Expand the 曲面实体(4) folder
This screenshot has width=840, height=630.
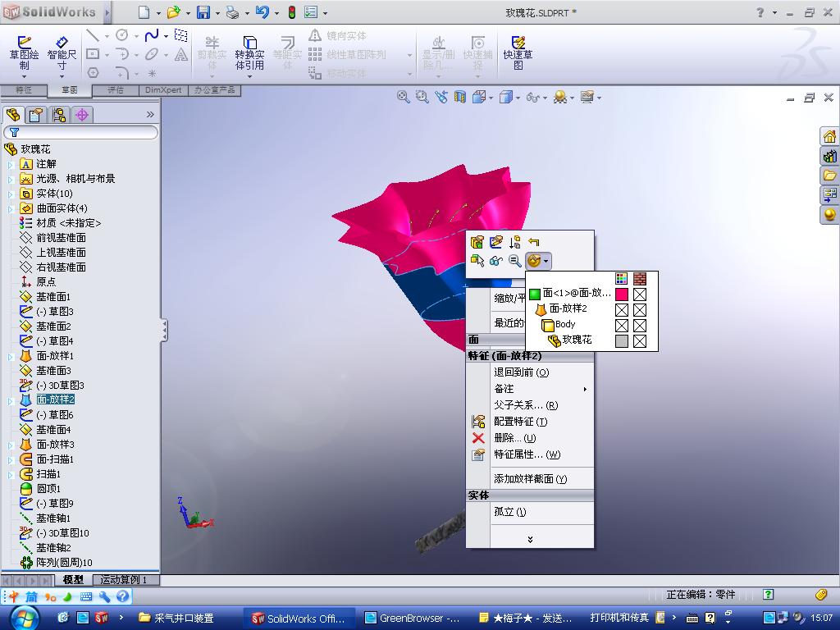click(10, 208)
